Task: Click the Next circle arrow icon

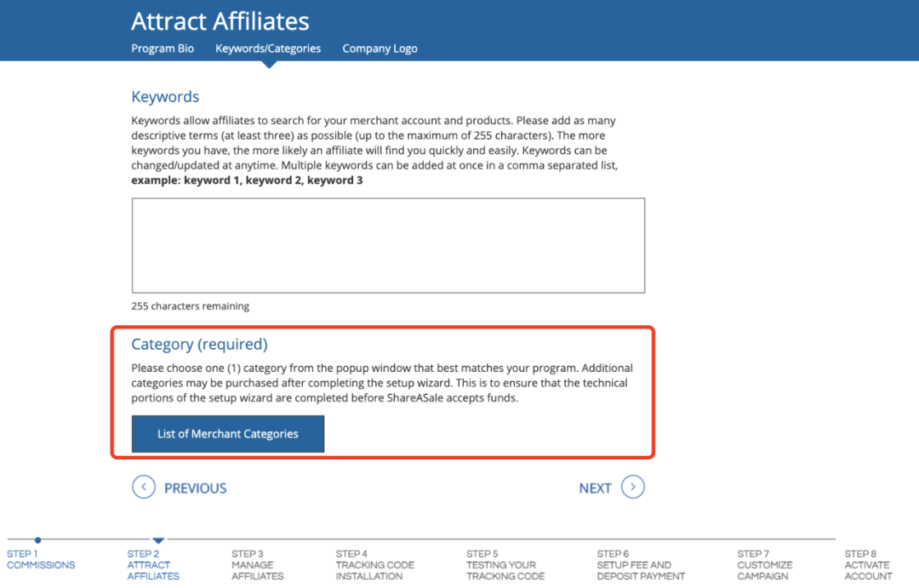Action: tap(632, 487)
